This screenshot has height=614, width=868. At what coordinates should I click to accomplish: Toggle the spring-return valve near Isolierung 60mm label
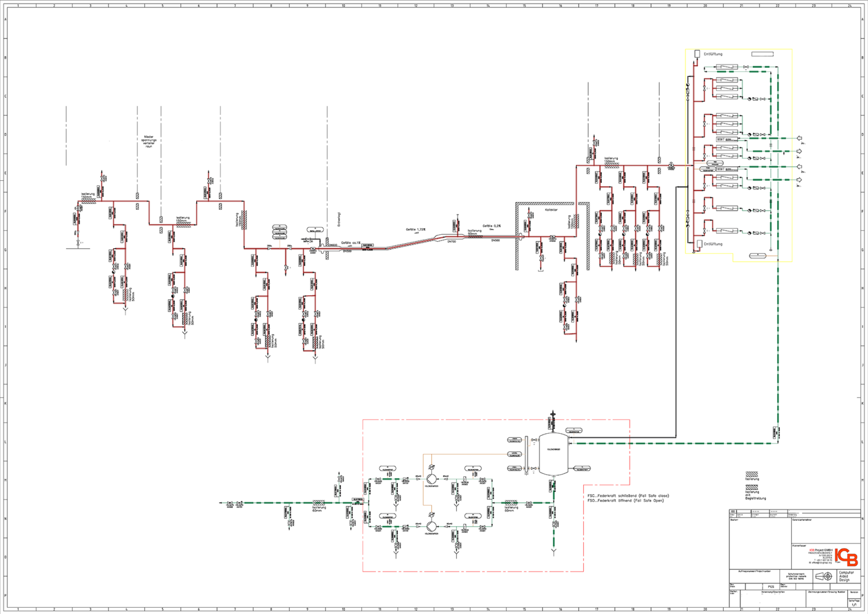point(528,501)
